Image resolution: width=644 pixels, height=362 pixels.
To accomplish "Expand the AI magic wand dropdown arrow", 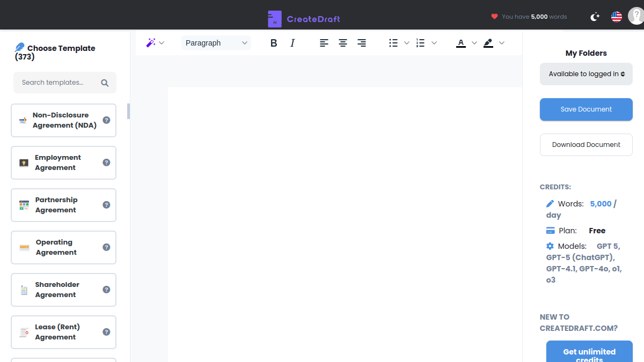I will coord(162,43).
